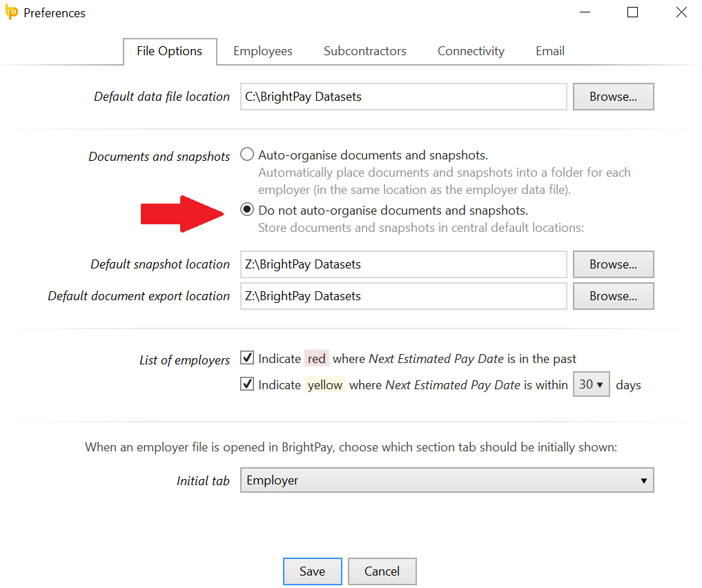Click the 'List of employers' label
Viewport: 702px width, 588px height.
pos(184,360)
